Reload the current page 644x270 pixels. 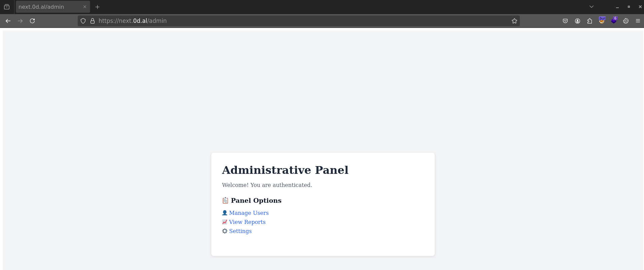(x=32, y=21)
